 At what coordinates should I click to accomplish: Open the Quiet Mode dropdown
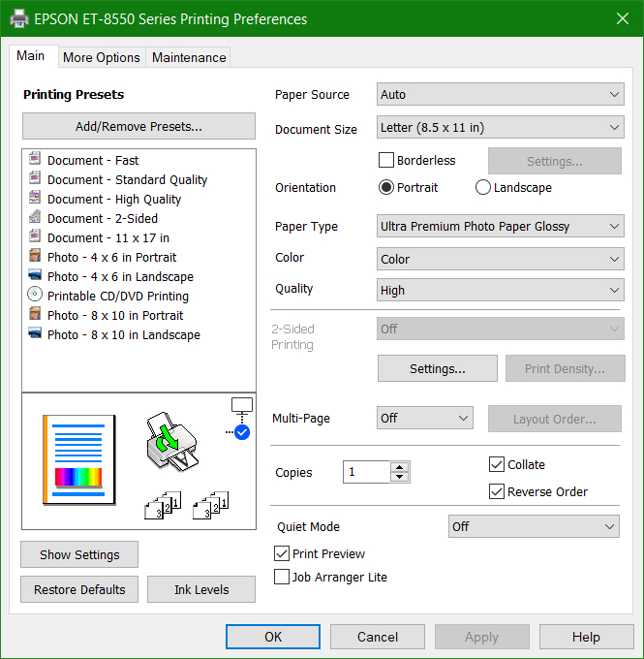click(x=534, y=526)
